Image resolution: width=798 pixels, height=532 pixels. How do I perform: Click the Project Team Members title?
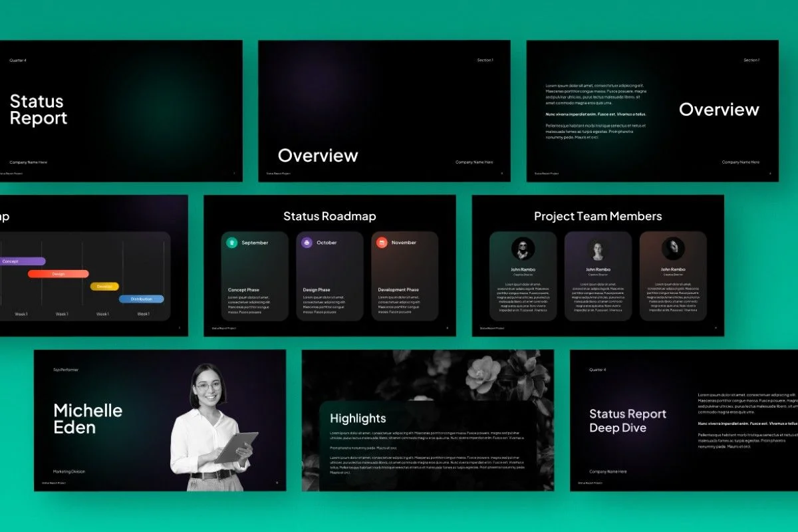click(x=598, y=216)
